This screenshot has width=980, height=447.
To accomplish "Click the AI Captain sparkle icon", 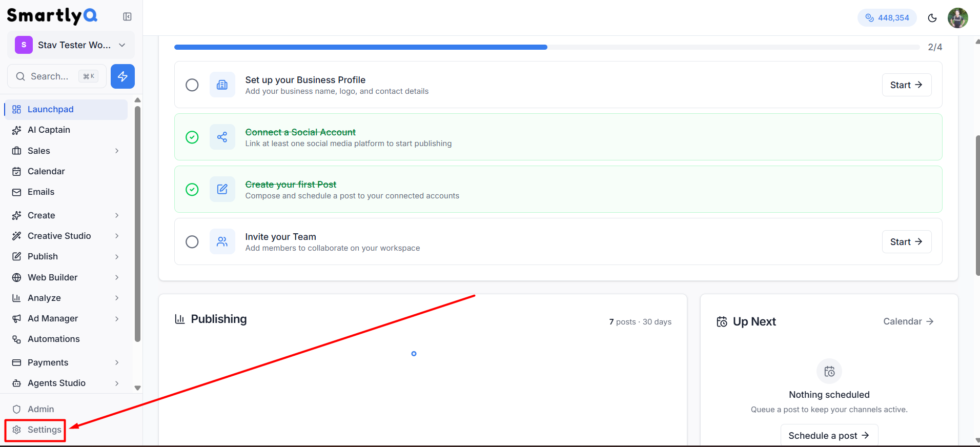I will pos(17,130).
